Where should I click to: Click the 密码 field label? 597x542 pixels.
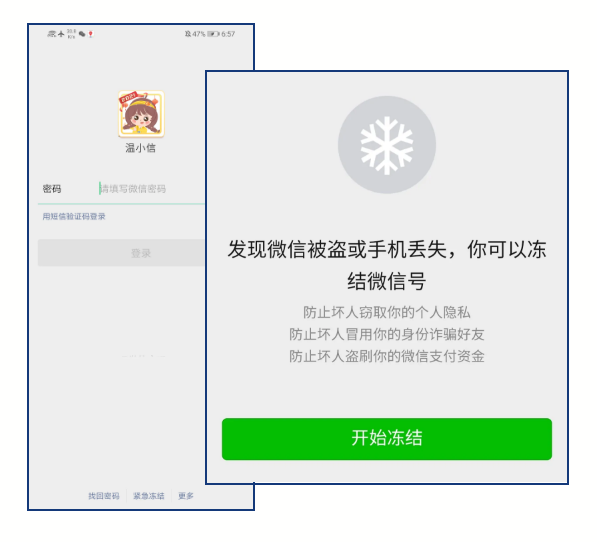coord(52,189)
